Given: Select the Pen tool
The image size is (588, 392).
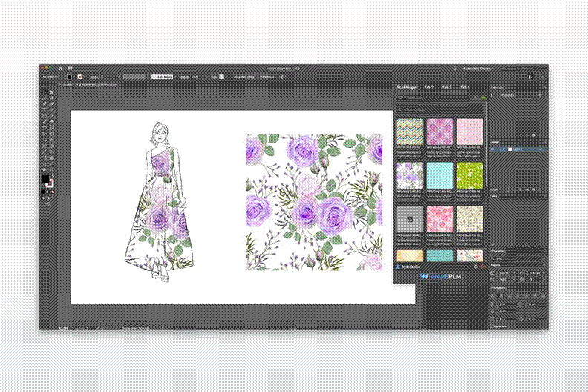Looking at the screenshot, I should [x=45, y=104].
